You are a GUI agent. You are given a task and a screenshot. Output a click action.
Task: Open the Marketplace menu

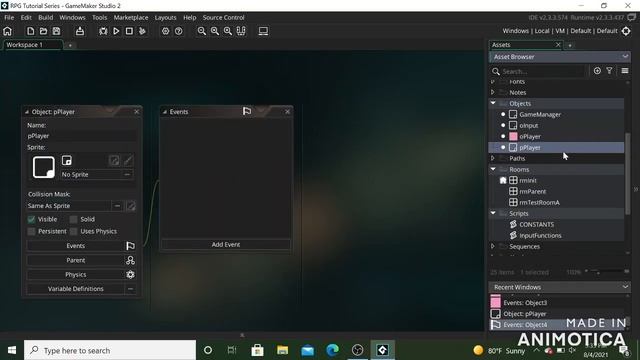point(131,18)
